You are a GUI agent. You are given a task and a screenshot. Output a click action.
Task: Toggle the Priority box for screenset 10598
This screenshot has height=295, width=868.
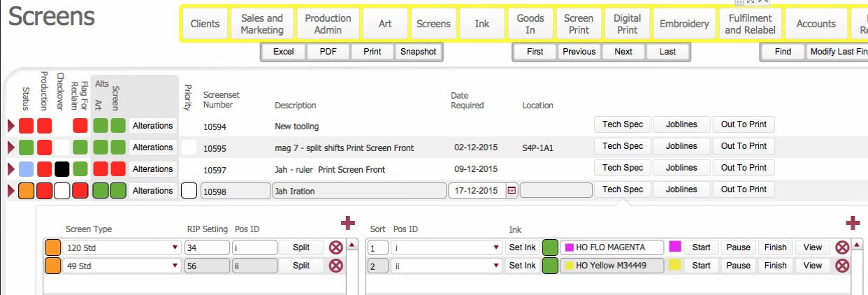tap(189, 191)
